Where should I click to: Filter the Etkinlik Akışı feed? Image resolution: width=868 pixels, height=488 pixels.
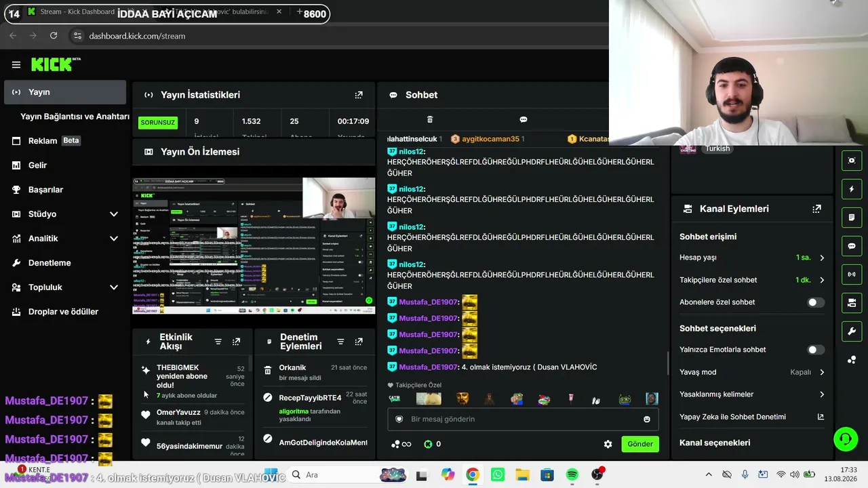click(x=218, y=342)
